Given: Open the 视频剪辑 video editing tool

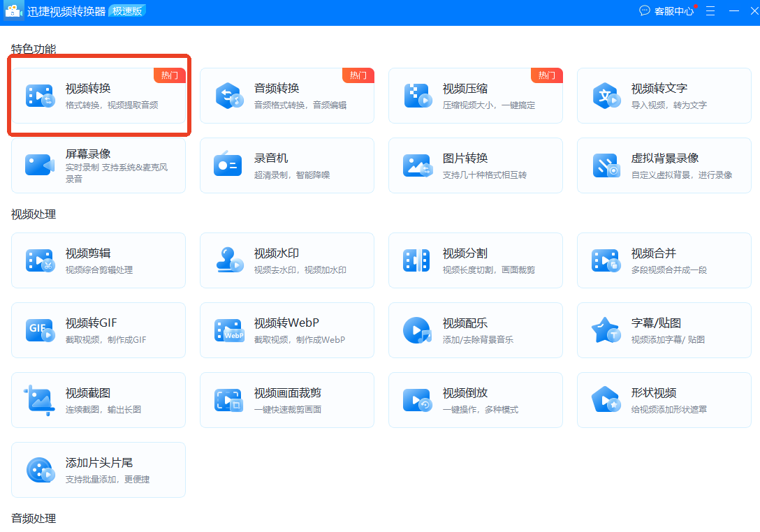Looking at the screenshot, I should 98,260.
